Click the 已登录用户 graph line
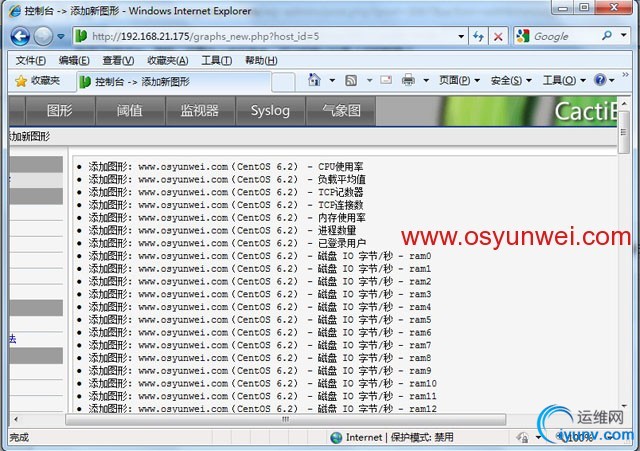The image size is (640, 451). 227,243
